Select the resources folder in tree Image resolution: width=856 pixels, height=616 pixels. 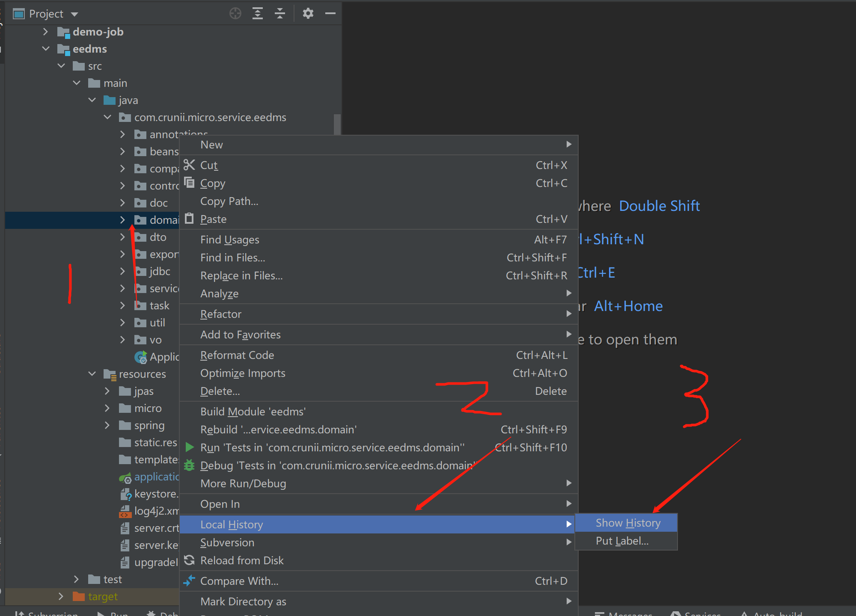click(x=142, y=374)
